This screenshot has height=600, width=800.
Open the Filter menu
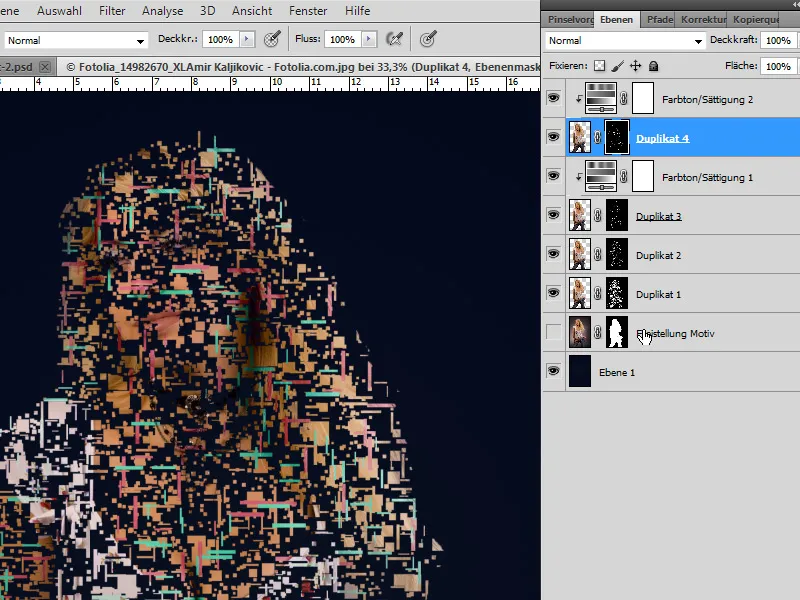pos(111,11)
